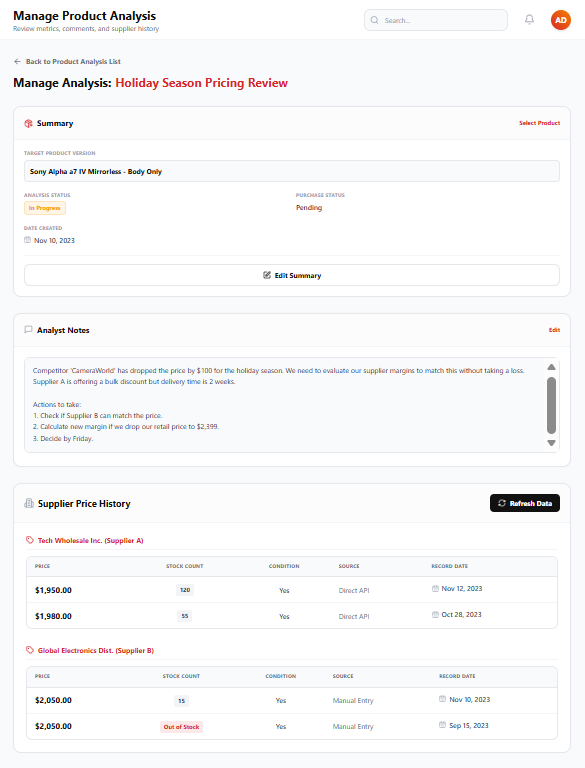Image resolution: width=585 pixels, height=768 pixels.
Task: Click the Record Date header in Supplier A table
Action: tap(449, 566)
